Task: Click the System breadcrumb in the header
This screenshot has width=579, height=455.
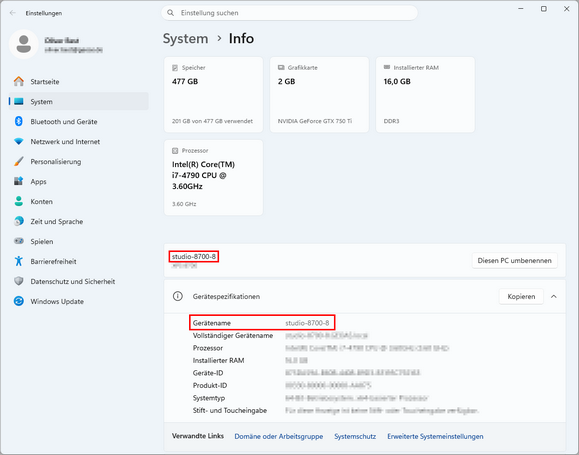Action: [x=185, y=38]
